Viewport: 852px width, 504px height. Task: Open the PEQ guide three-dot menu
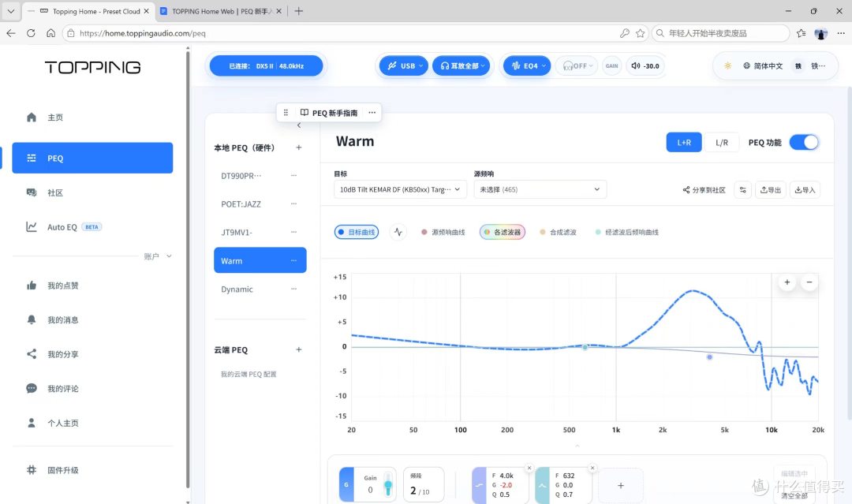point(372,113)
